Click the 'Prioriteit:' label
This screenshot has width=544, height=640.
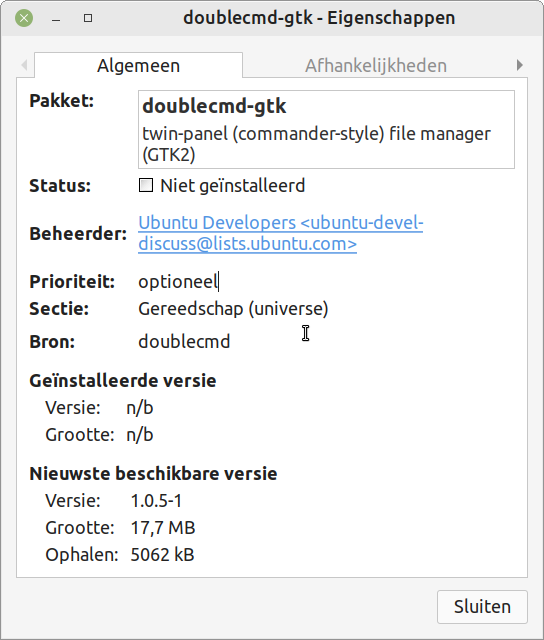(x=72, y=282)
